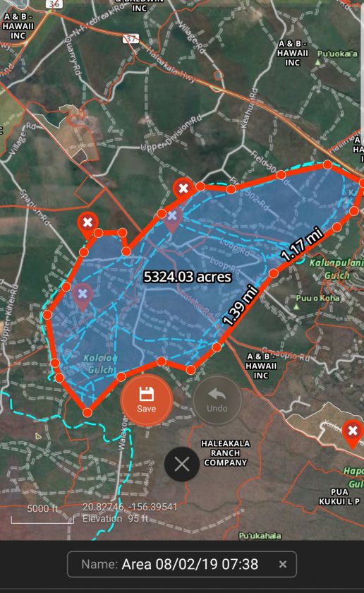Tap the red X waypoint near Upper Division Rd
The width and height of the screenshot is (364, 593).
pos(183,188)
